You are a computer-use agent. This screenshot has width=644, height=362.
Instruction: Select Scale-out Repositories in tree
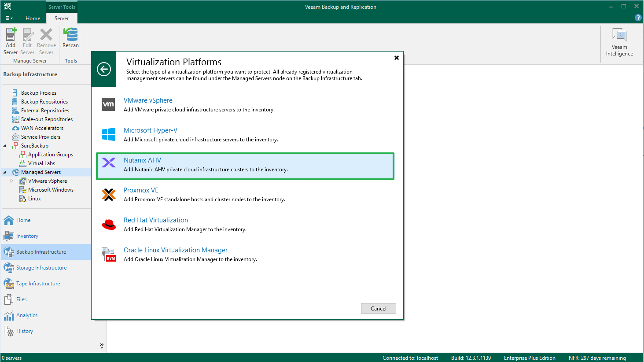click(47, 119)
